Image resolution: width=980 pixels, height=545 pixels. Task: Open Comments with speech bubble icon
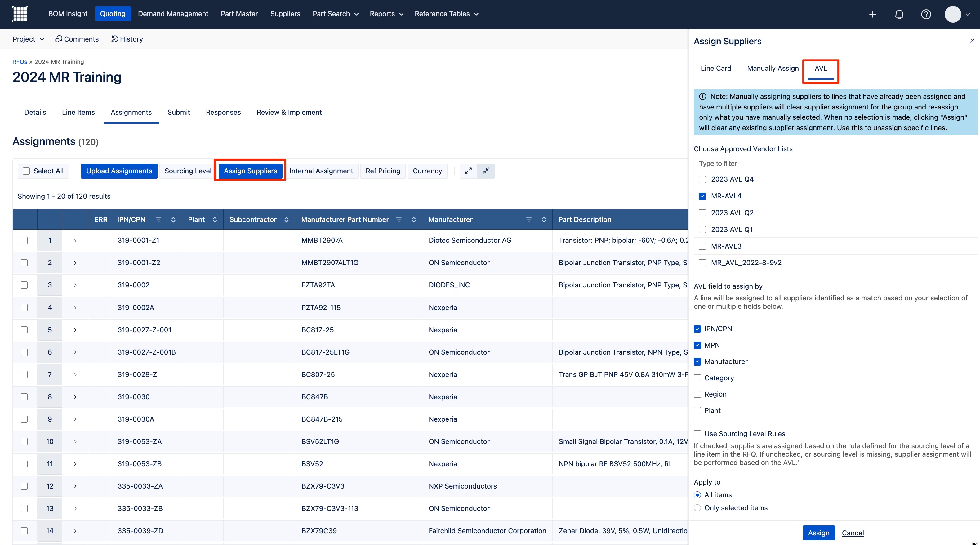pos(77,39)
